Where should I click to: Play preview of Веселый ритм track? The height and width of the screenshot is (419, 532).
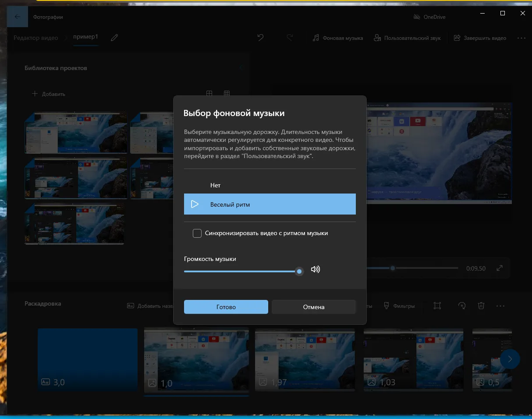(x=195, y=204)
